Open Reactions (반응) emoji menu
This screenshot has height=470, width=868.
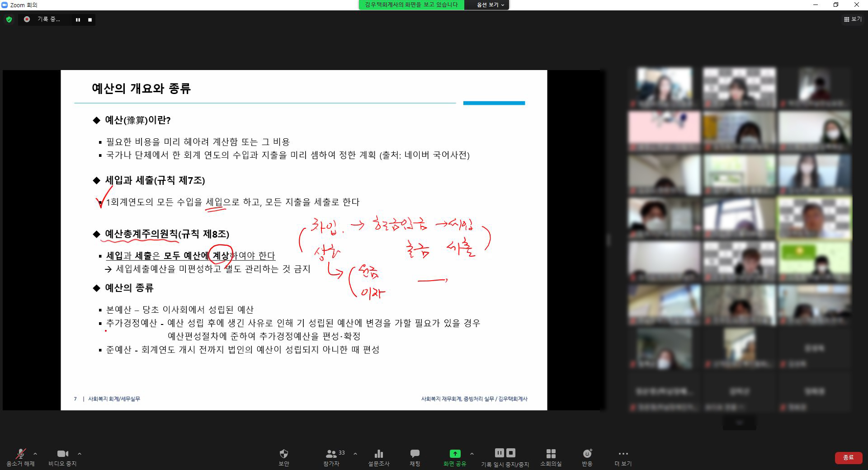pyautogui.click(x=587, y=454)
